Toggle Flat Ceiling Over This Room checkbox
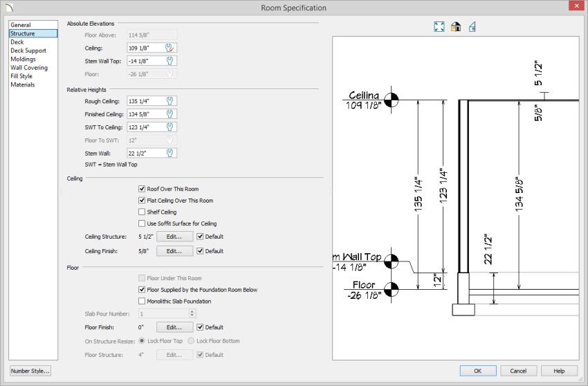588x386 pixels. click(x=142, y=201)
